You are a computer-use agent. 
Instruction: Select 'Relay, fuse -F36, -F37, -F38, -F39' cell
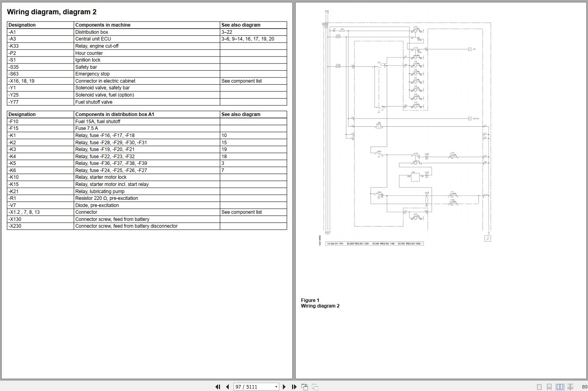[x=147, y=163]
